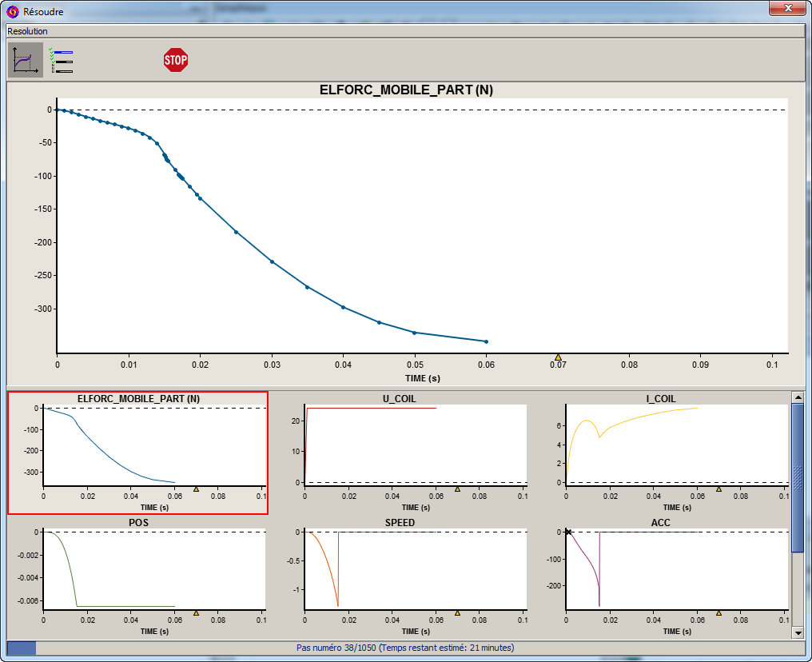Viewport: 812px width, 662px height.
Task: Click yellow triangle marker on U_COIL chart
Action: click(x=457, y=489)
